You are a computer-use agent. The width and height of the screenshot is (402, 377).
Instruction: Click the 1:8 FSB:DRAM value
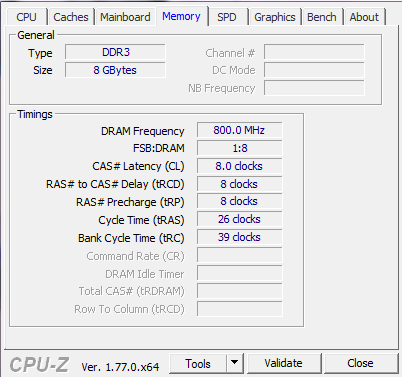[x=239, y=148]
